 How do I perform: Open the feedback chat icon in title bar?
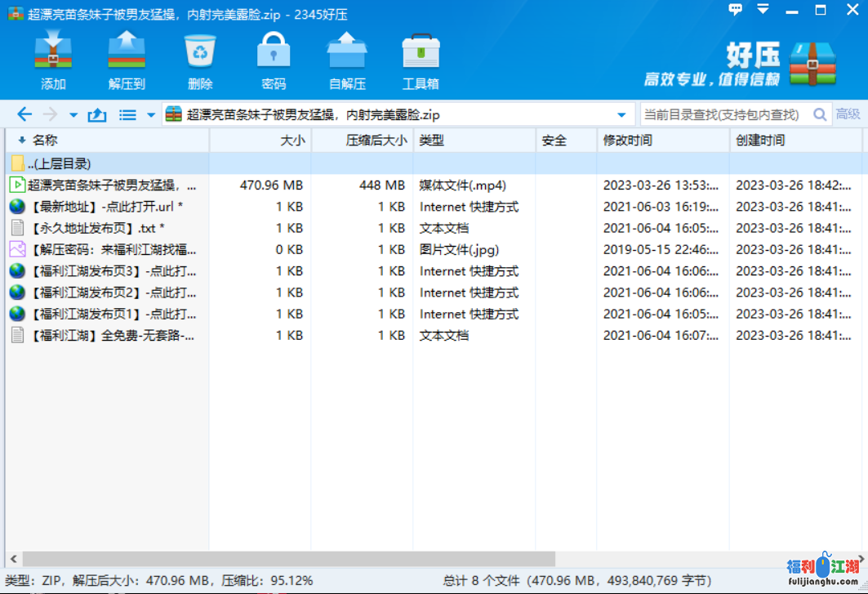point(736,10)
